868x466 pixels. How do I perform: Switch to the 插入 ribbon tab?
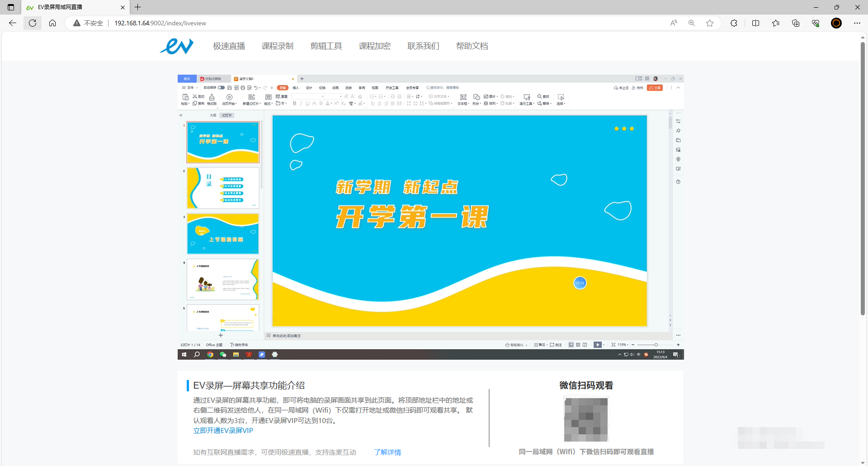pos(296,88)
